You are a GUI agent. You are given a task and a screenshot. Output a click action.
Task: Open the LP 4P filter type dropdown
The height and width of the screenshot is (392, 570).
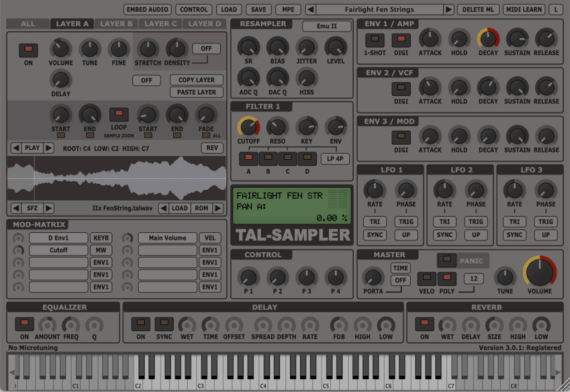[335, 159]
